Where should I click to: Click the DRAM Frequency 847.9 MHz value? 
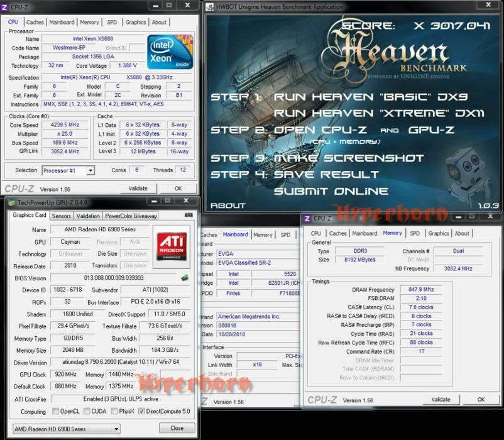point(421,289)
